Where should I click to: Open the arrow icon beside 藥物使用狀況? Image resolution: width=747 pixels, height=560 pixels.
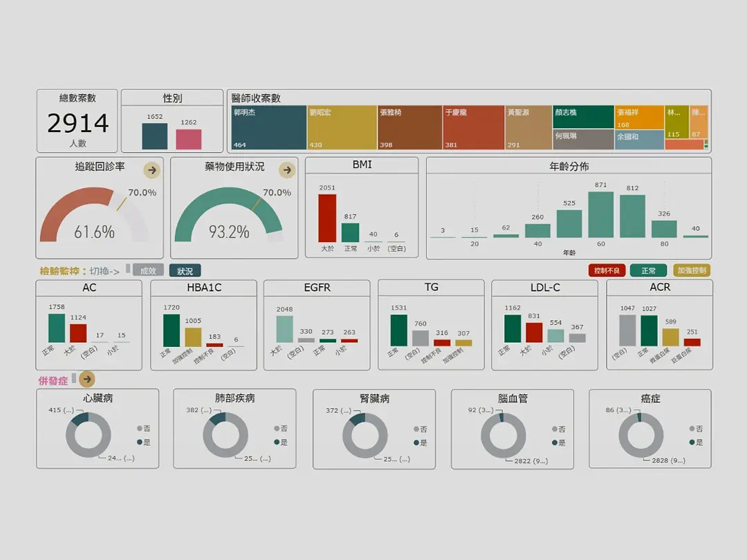(287, 170)
